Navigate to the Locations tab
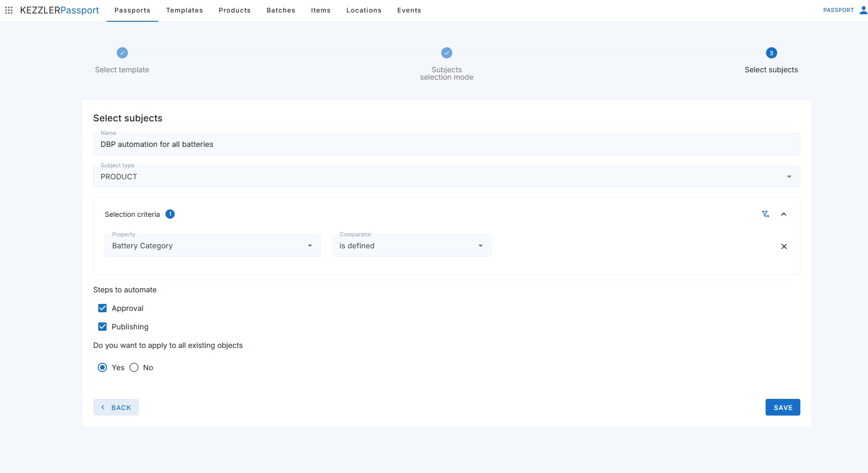 [364, 10]
